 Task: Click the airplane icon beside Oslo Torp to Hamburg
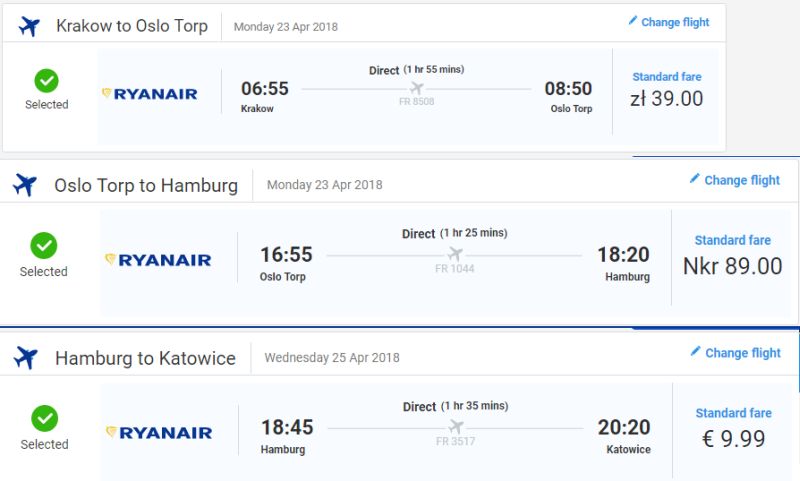[x=25, y=185]
